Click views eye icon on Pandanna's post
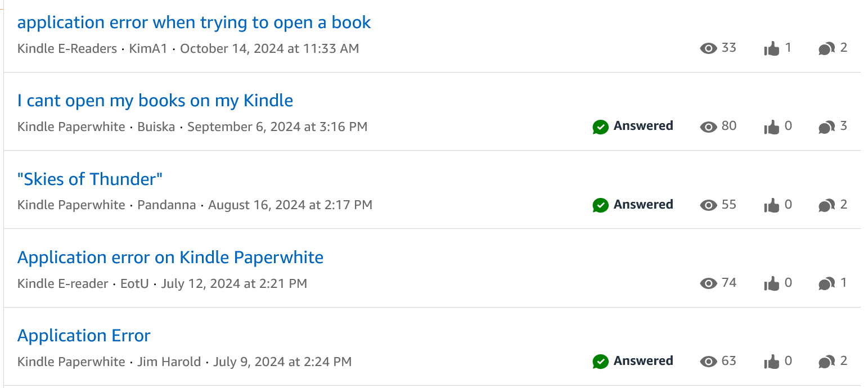 (x=708, y=205)
